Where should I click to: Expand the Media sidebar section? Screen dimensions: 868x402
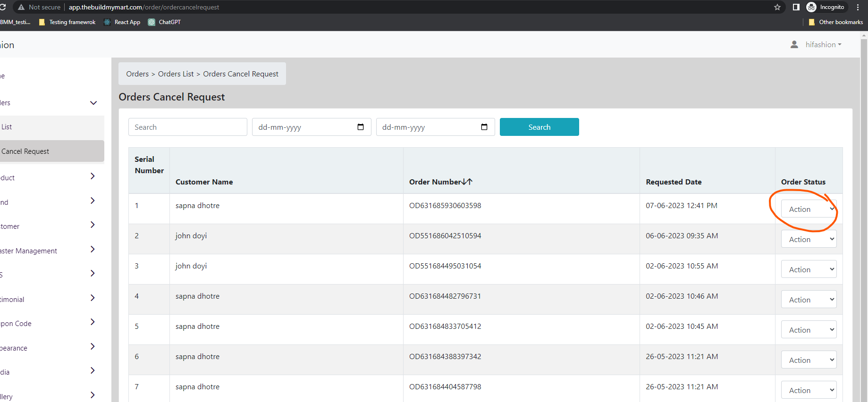pos(93,370)
